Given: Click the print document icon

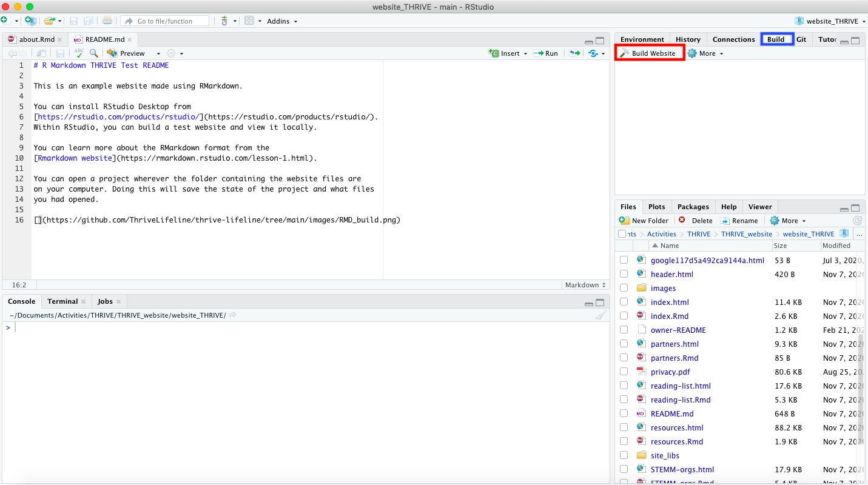Looking at the screenshot, I should click(x=107, y=21).
